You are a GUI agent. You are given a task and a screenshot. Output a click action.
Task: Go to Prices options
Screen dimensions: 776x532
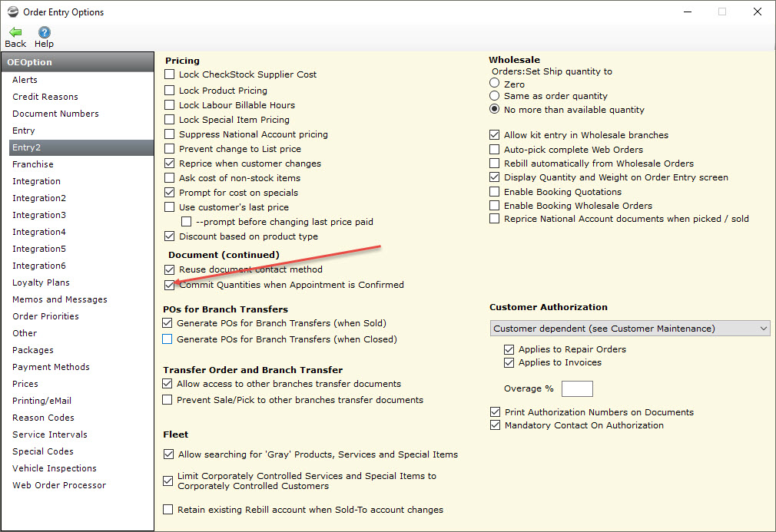pos(25,384)
